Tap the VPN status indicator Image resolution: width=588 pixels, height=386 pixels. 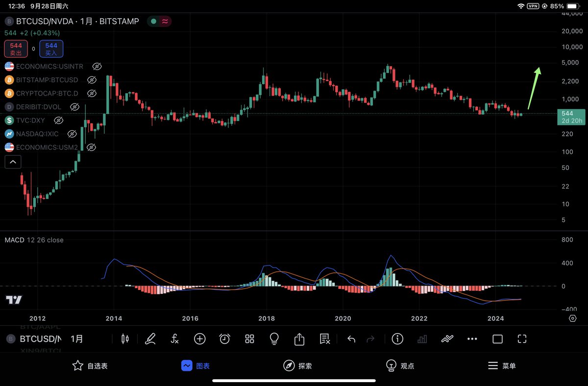pyautogui.click(x=533, y=6)
